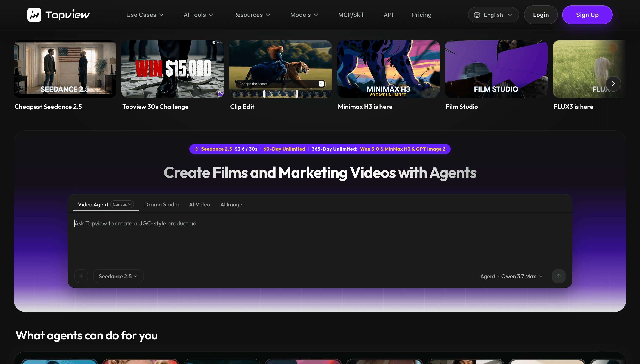
Task: Open the FLUX3 is here caption
Action: pyautogui.click(x=573, y=107)
